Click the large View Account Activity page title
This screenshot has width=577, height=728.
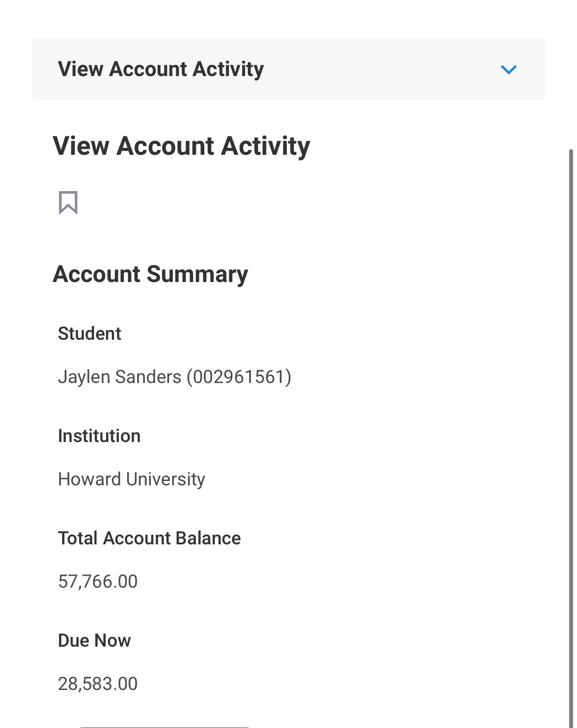[181, 146]
